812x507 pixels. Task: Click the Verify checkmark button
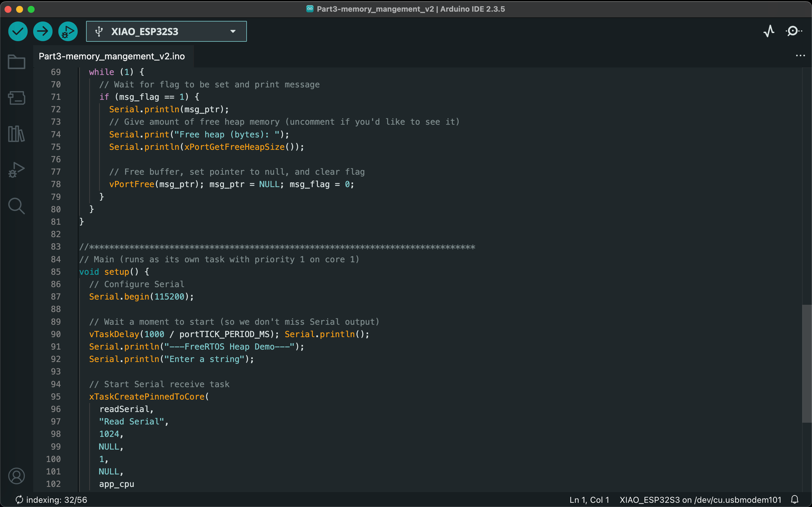pos(18,31)
